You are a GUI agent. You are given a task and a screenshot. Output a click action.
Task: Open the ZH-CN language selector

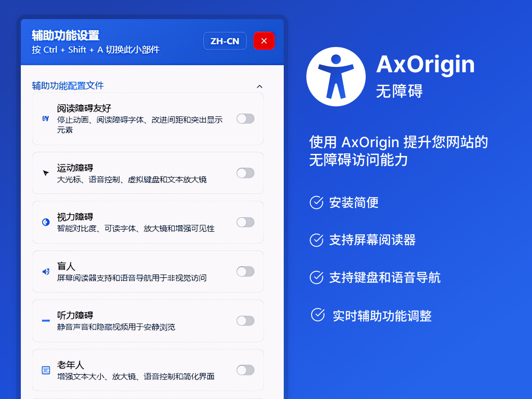tap(225, 41)
